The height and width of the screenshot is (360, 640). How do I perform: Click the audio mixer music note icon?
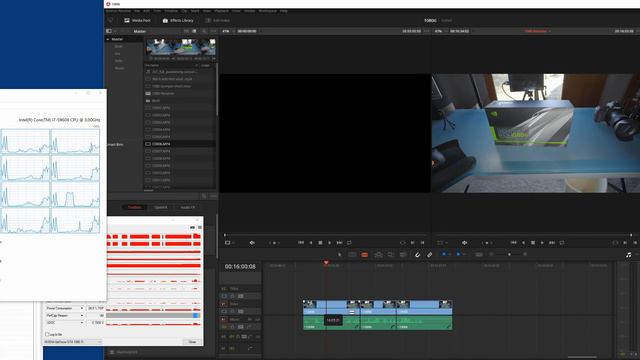point(629,255)
